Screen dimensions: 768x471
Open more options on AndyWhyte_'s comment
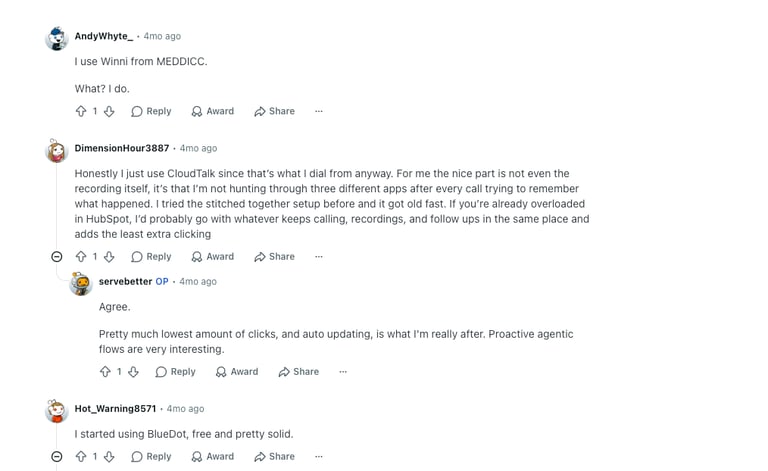[319, 111]
